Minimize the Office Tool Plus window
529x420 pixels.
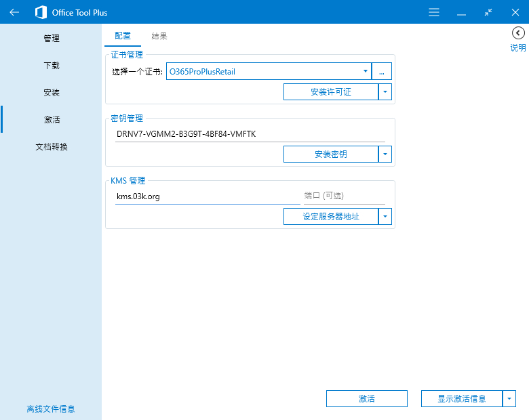[x=461, y=12]
